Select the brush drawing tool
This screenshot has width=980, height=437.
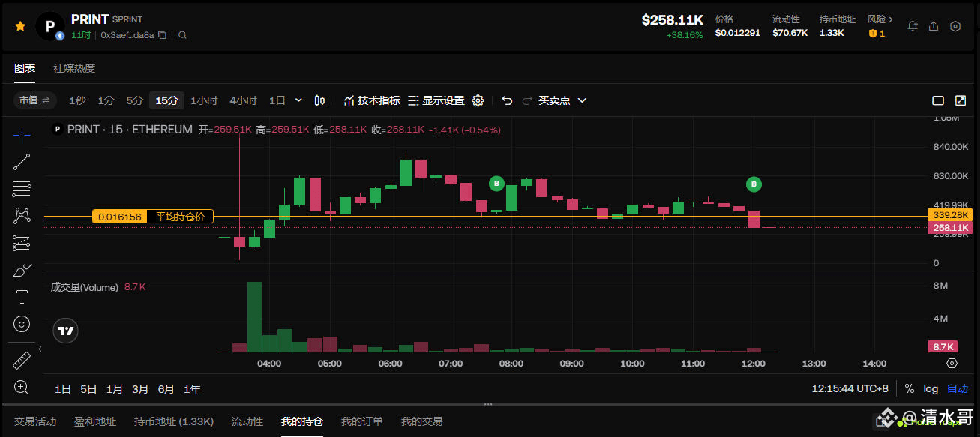[22, 270]
